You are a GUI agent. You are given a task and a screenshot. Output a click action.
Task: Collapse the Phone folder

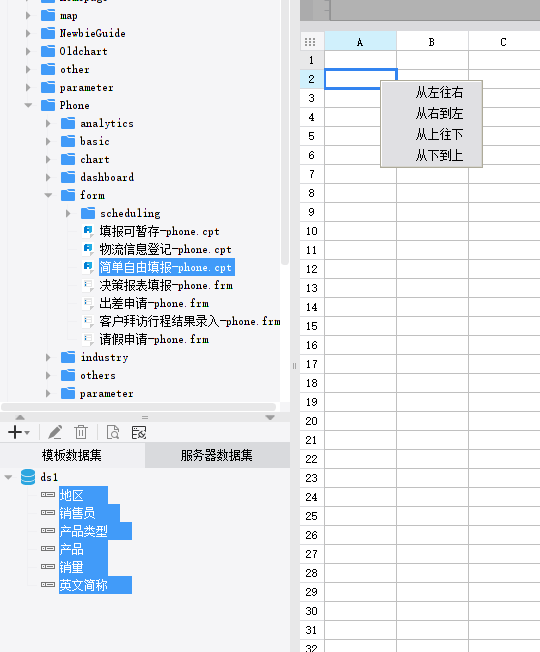28,105
